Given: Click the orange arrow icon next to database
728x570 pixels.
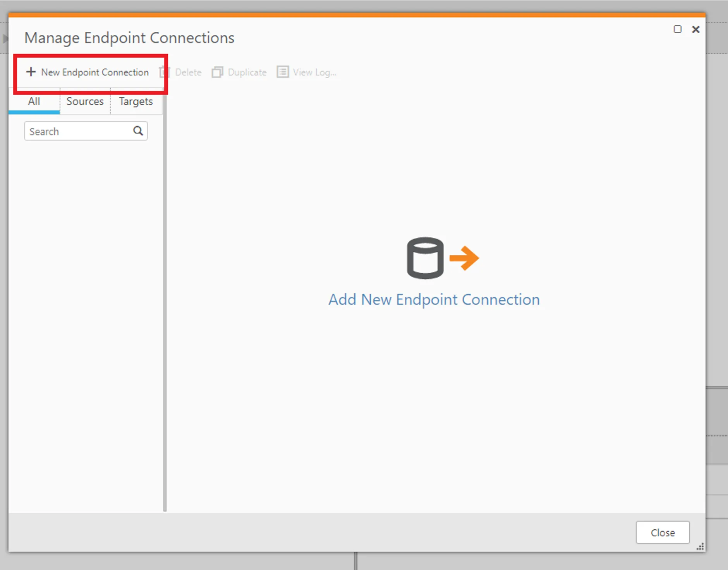Looking at the screenshot, I should (464, 258).
